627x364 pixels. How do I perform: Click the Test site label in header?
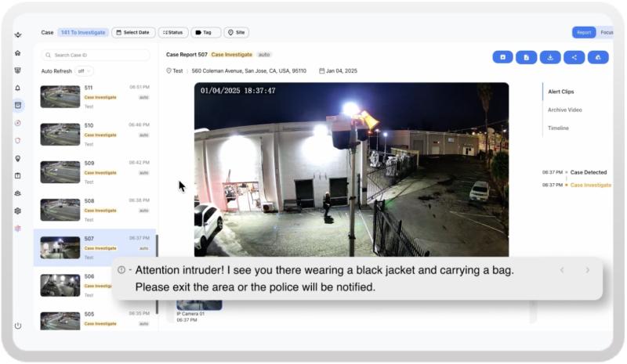coord(175,70)
